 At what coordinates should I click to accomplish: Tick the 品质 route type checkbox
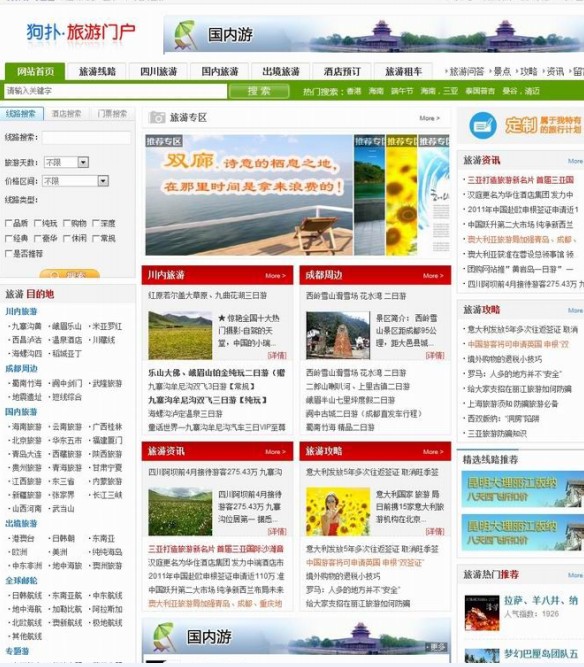[x=8, y=223]
